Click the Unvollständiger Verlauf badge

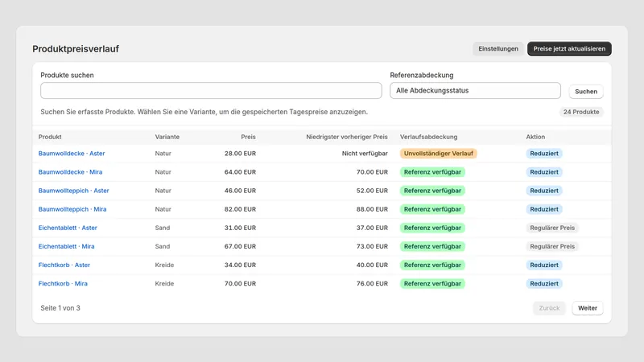pyautogui.click(x=438, y=154)
